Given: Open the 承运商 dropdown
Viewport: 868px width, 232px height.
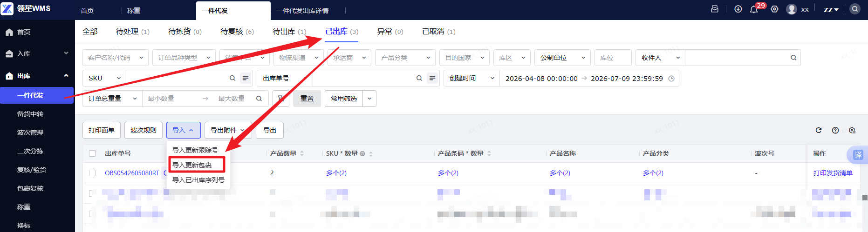Looking at the screenshot, I should pos(349,58).
